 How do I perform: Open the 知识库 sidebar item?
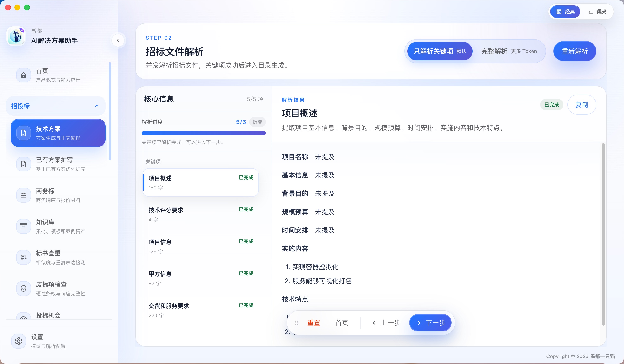[58, 226]
